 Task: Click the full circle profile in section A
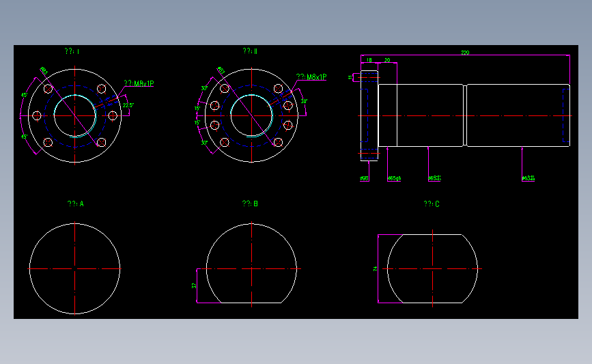pyautogui.click(x=74, y=269)
